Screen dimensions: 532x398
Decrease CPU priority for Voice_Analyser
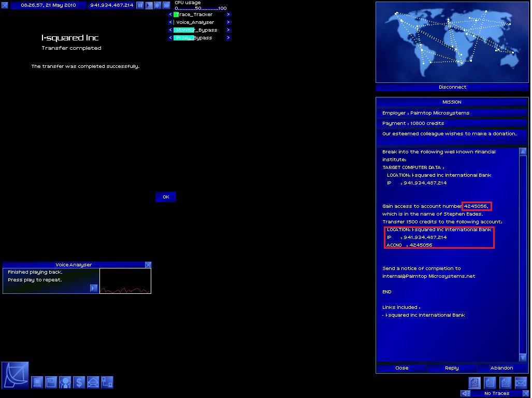[170, 22]
